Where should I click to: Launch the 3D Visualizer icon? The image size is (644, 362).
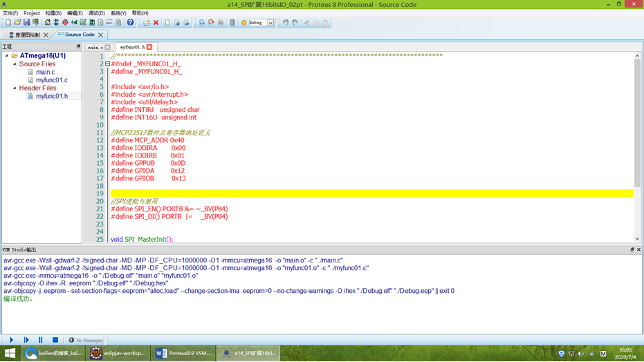(x=74, y=23)
